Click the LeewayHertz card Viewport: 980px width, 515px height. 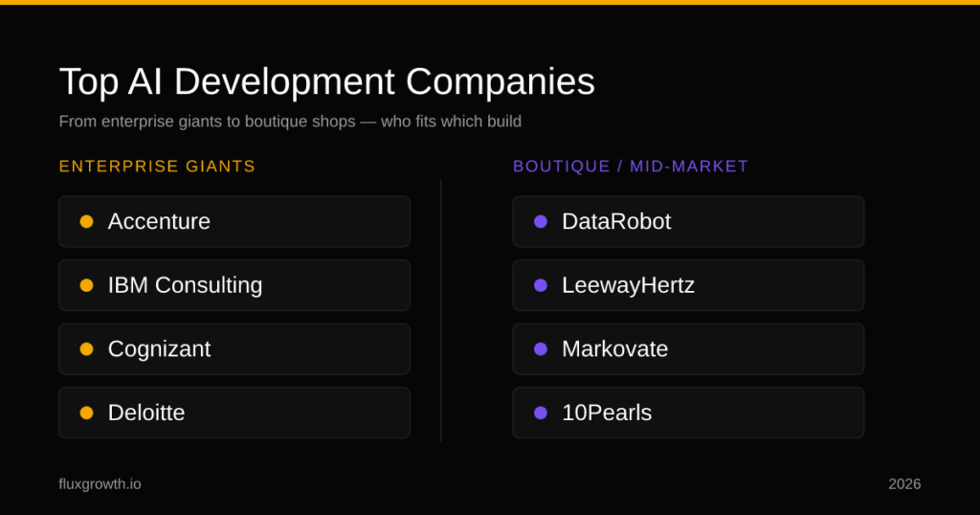[x=688, y=285]
